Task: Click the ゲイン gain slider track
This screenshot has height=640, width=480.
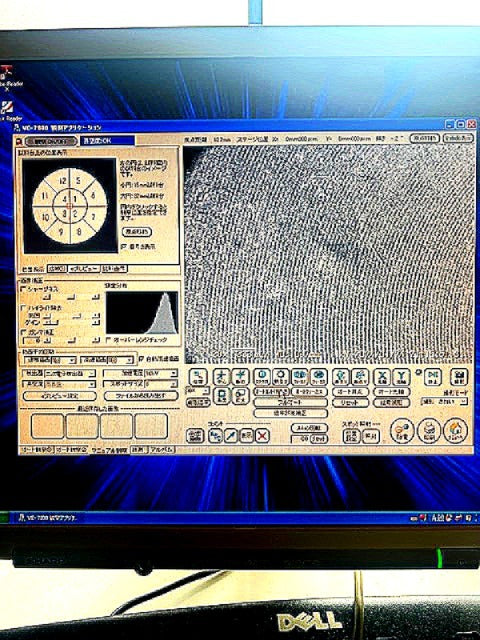Action: (x=72, y=322)
